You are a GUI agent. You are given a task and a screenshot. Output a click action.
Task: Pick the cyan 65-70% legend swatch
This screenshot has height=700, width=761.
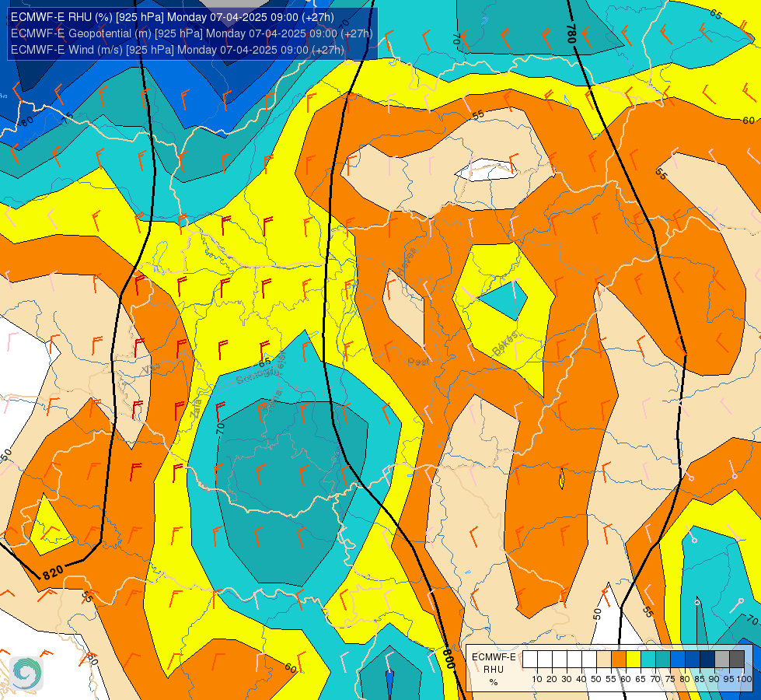coord(648,660)
